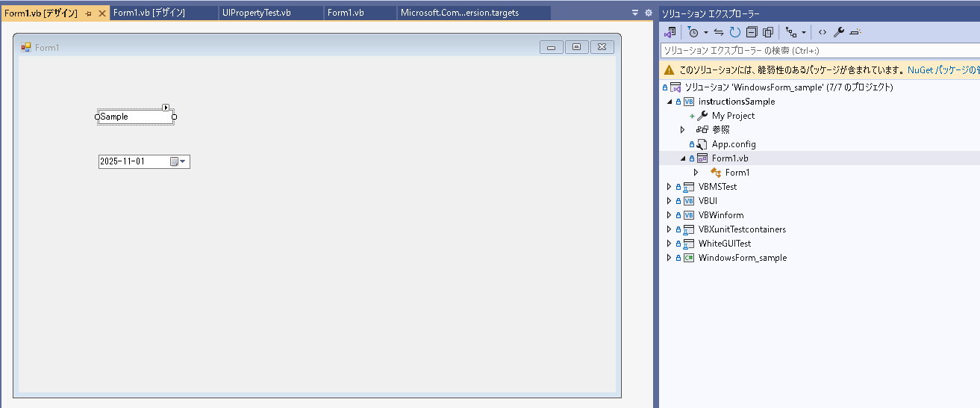The image size is (980, 408).
Task: Open the file nesting dropdown arrow
Action: [x=803, y=32]
